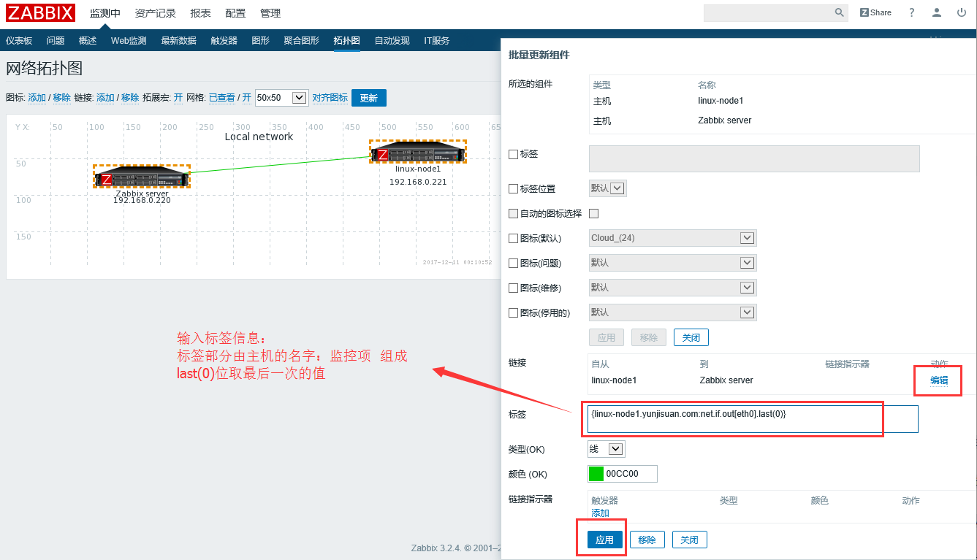Tick the 图标(问题) checkbox

click(513, 263)
